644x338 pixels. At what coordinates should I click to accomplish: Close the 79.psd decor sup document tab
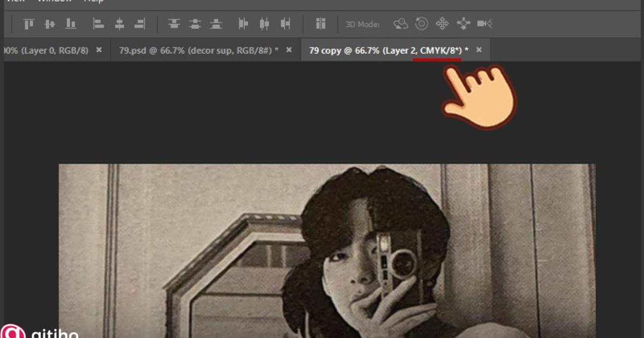289,49
